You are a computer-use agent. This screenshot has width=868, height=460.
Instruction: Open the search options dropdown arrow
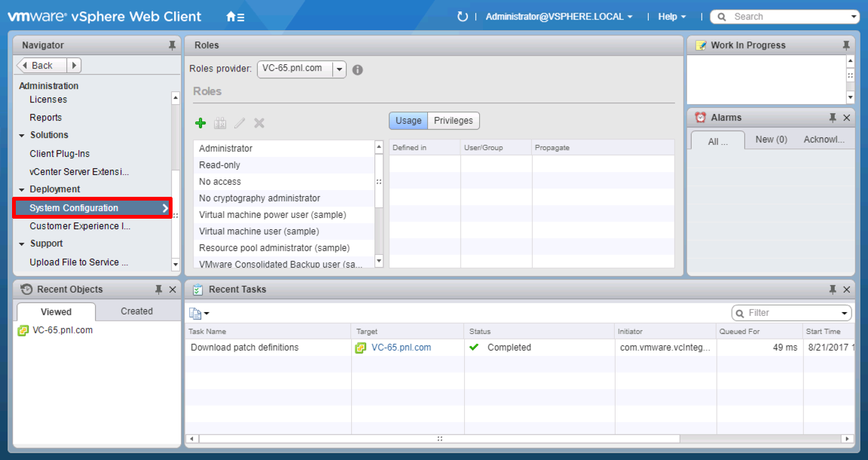pyautogui.click(x=853, y=17)
